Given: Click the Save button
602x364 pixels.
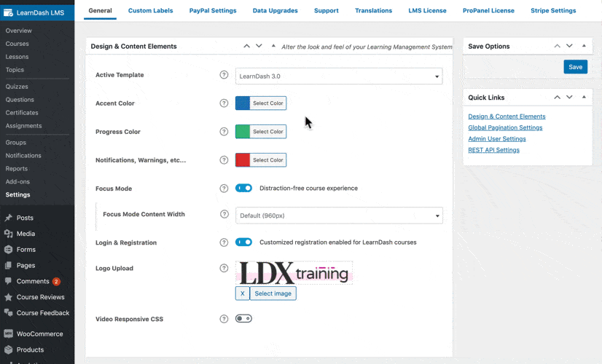Looking at the screenshot, I should point(576,67).
